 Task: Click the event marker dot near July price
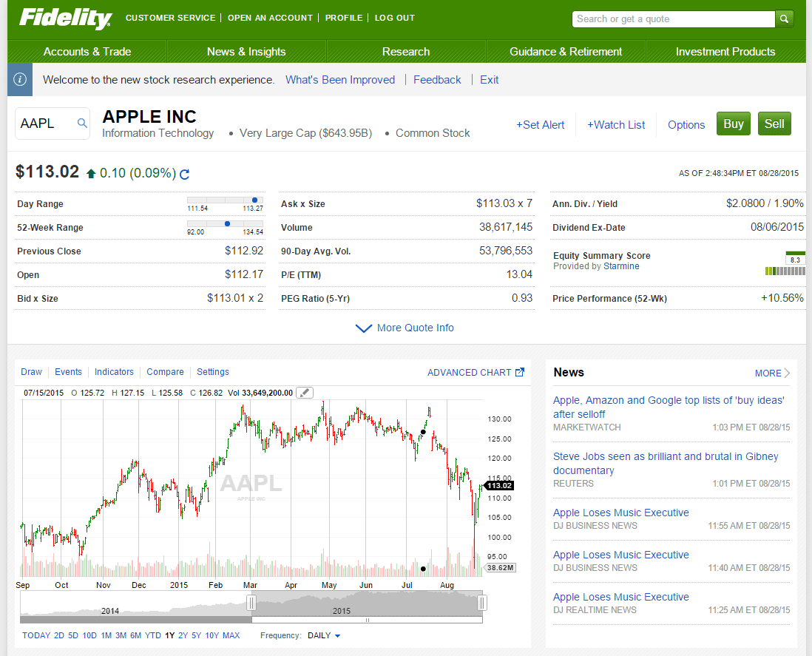(423, 432)
